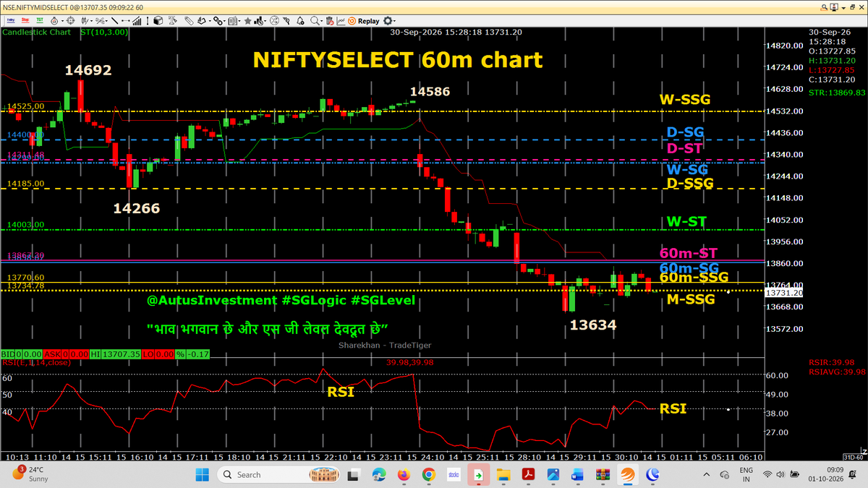The height and width of the screenshot is (488, 868).
Task: Open the chart settings gear
Action: click(x=387, y=21)
